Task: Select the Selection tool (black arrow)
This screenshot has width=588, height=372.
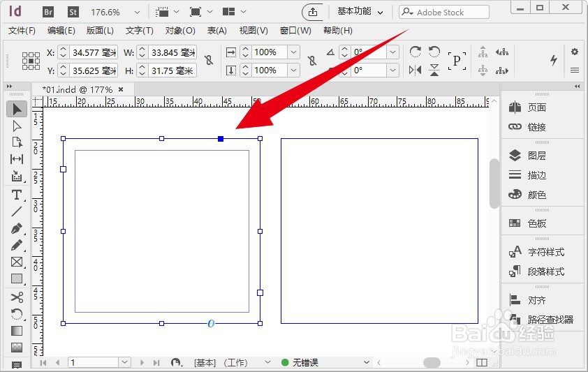Action: click(x=17, y=109)
